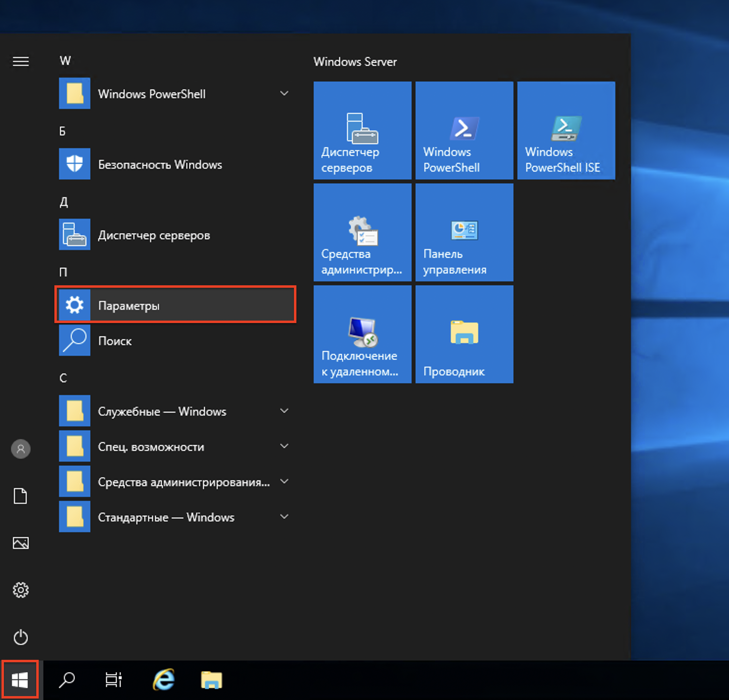This screenshot has width=729, height=700.
Task: Click the user account avatar icon
Action: (x=21, y=449)
